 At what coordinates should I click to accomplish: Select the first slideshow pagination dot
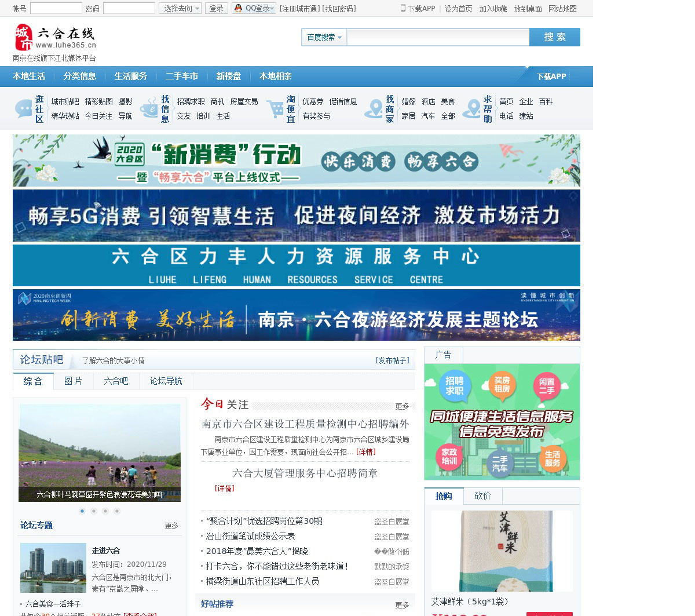82,511
